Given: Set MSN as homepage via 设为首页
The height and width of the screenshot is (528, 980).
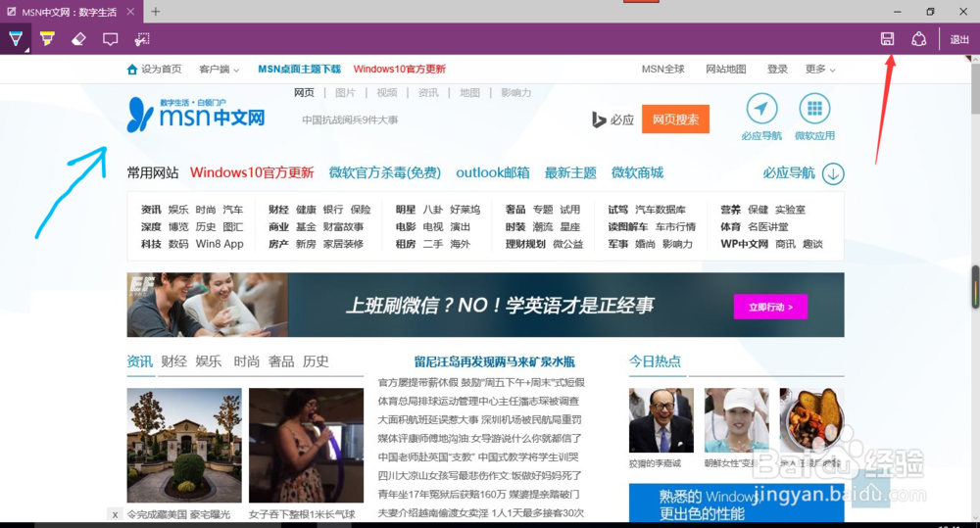Looking at the screenshot, I should coord(155,69).
